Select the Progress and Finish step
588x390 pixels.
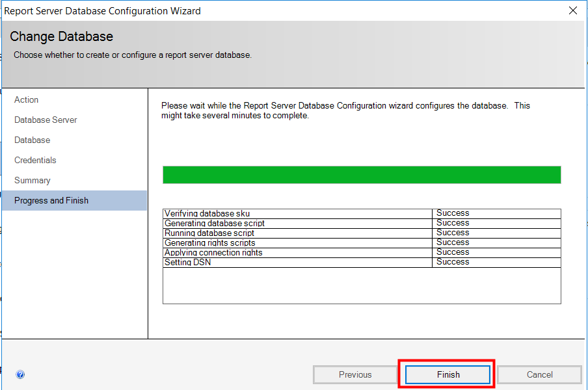74,200
